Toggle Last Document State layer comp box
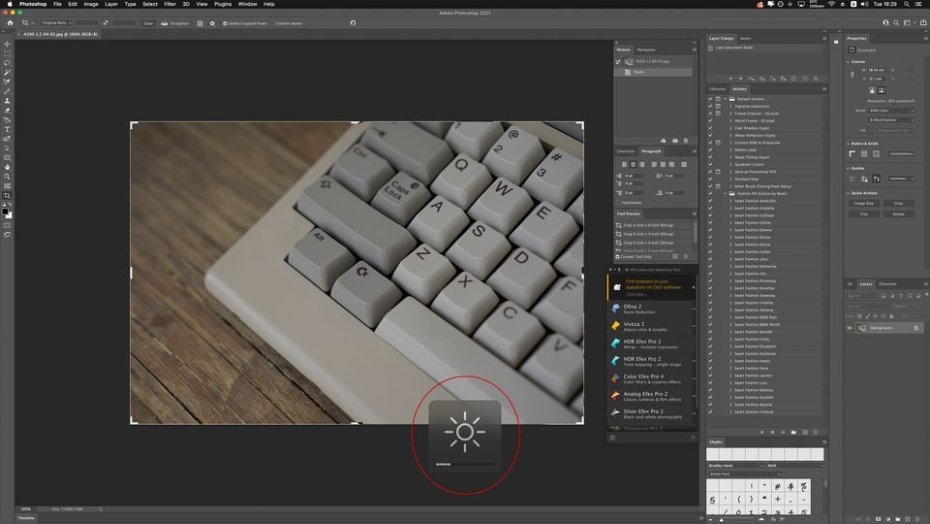Screen dimensions: 930x524 (x=711, y=48)
